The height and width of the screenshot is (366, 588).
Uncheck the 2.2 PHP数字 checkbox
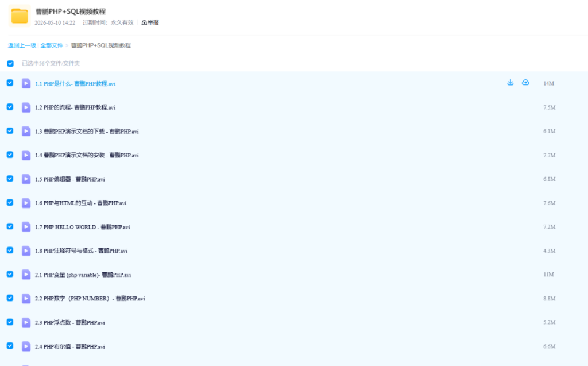[10, 298]
